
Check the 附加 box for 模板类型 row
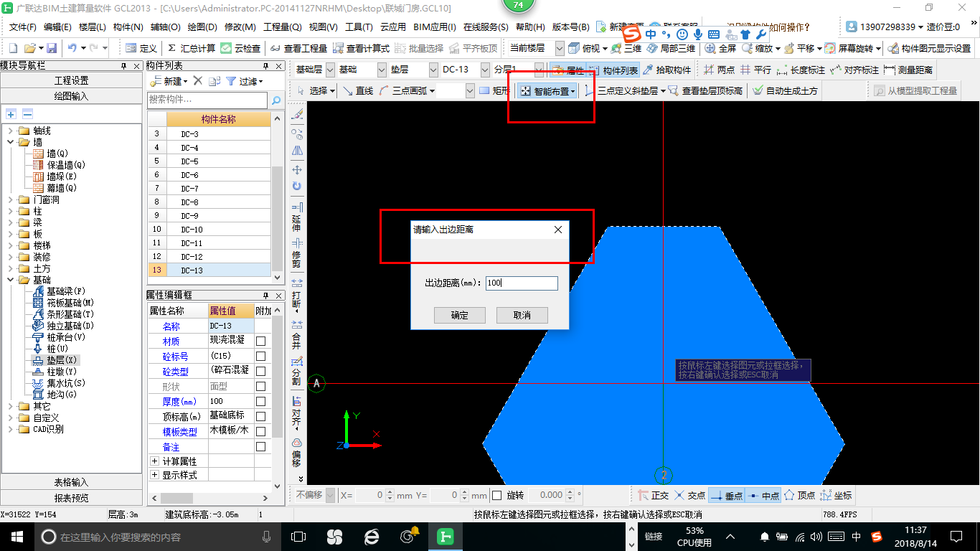click(x=261, y=432)
